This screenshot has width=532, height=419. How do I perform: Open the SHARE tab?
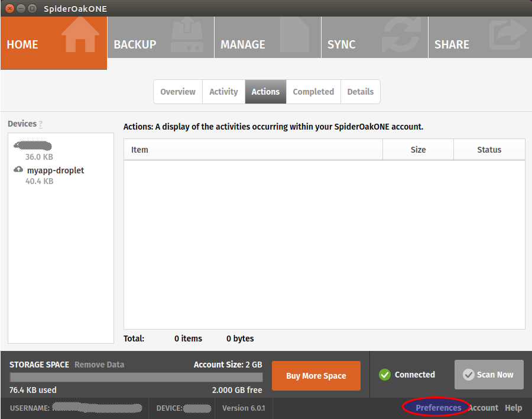480,37
